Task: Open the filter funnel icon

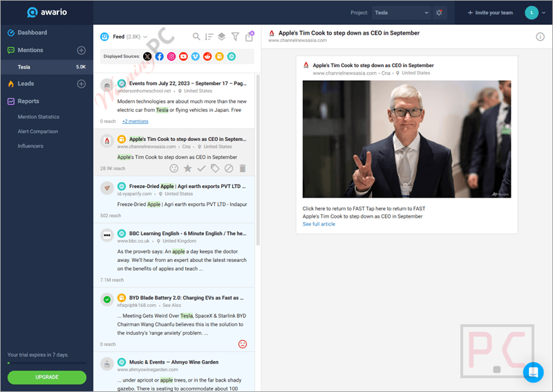Action: [x=235, y=37]
